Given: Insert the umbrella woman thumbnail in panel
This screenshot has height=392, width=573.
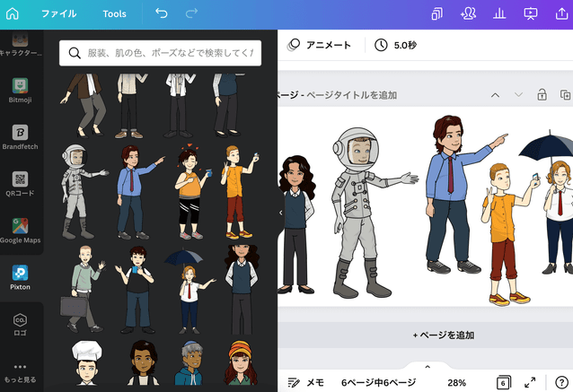Looking at the screenshot, I should tap(189, 291).
